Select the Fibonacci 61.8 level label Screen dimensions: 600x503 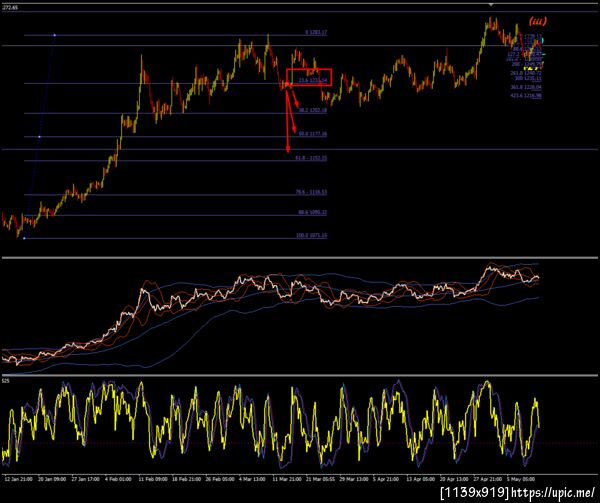311,158
